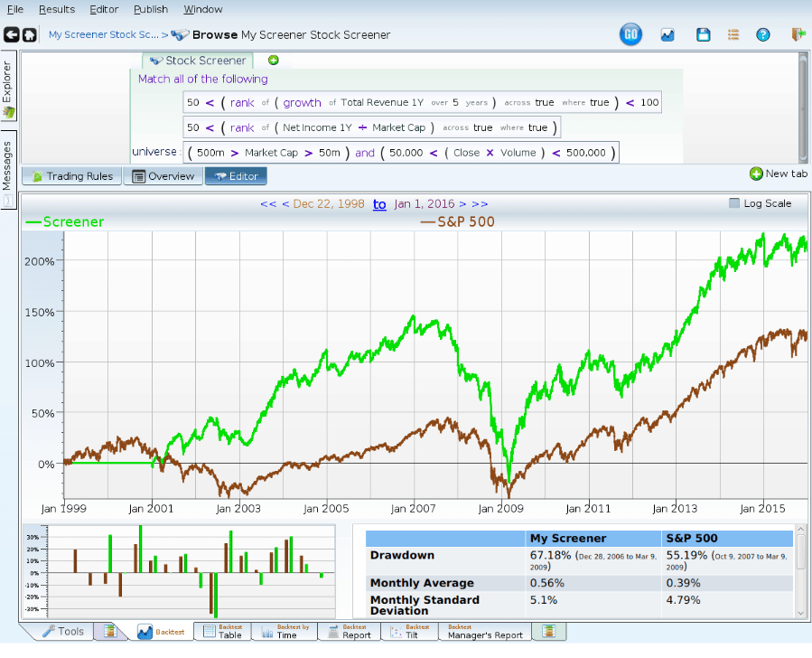Click the green Screener legend label
Image resolution: width=812 pixels, height=658 pixels.
point(65,221)
